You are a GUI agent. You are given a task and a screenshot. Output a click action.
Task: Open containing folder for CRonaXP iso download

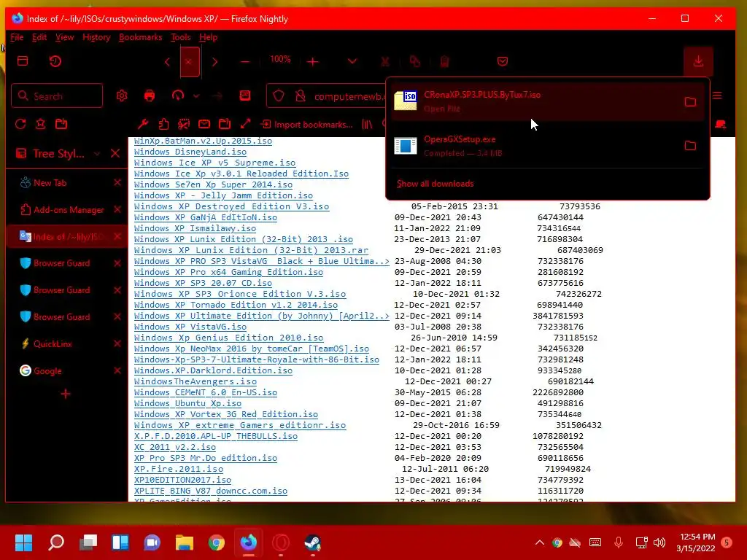point(690,101)
